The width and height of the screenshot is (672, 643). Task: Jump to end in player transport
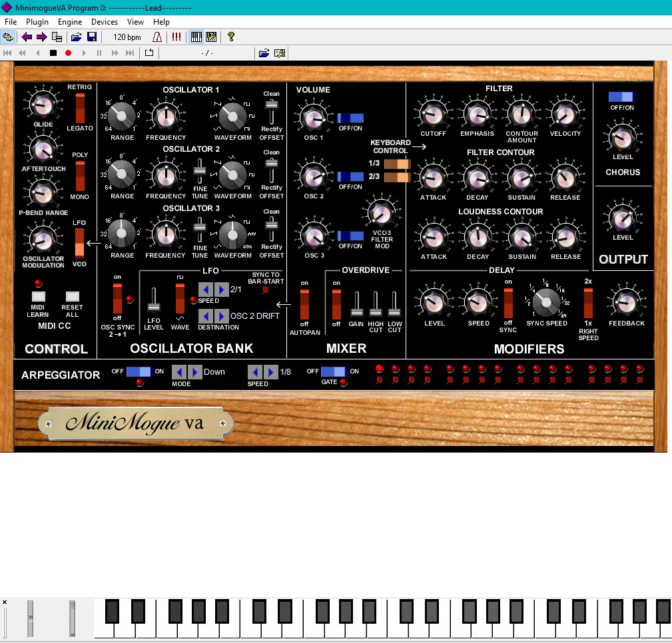click(130, 53)
